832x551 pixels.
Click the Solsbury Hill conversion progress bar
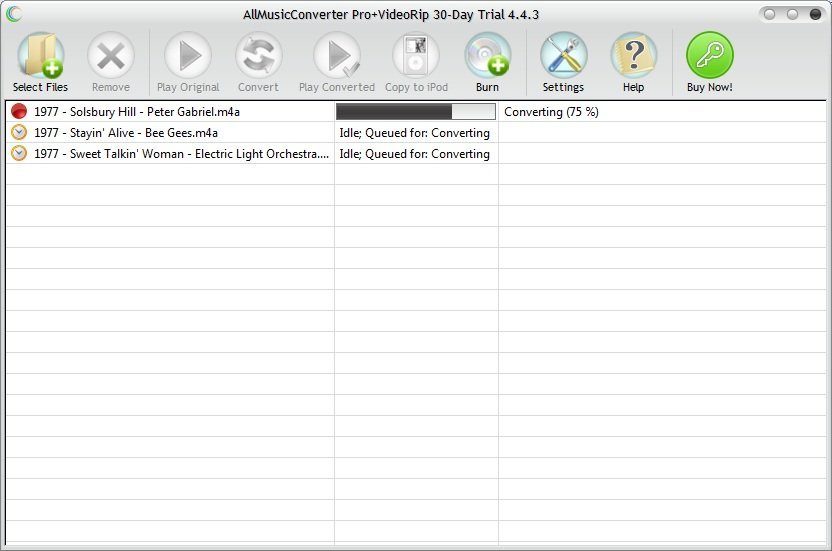tap(416, 111)
